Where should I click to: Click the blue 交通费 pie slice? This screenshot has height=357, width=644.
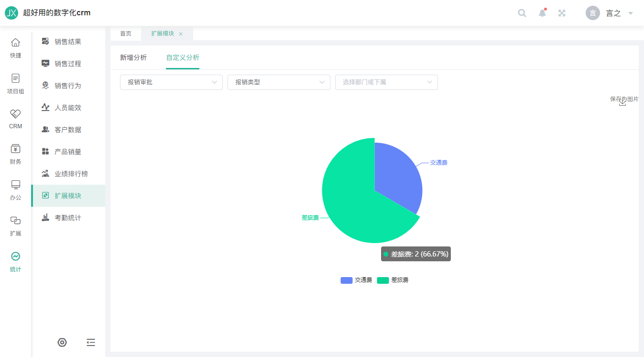[399, 179]
